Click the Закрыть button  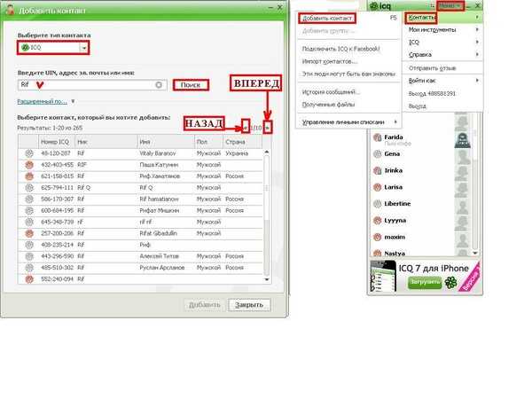[249, 305]
